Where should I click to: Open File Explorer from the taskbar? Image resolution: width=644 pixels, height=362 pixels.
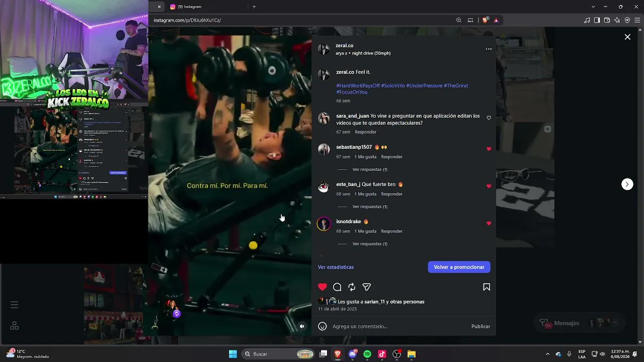pos(412,354)
